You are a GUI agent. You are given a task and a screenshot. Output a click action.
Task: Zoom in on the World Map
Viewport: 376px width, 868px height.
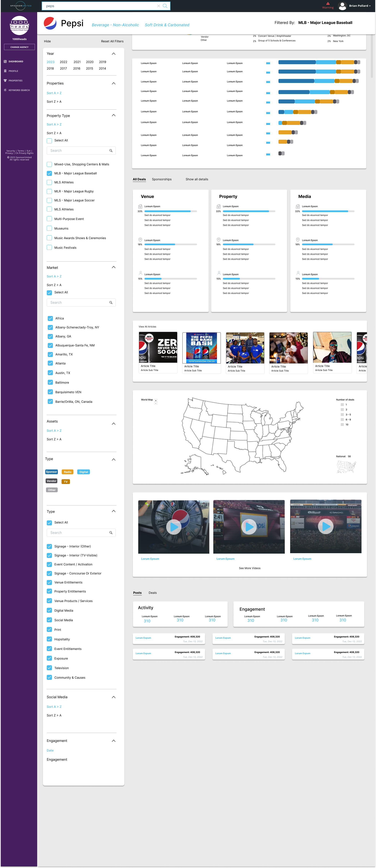pyautogui.click(x=156, y=400)
